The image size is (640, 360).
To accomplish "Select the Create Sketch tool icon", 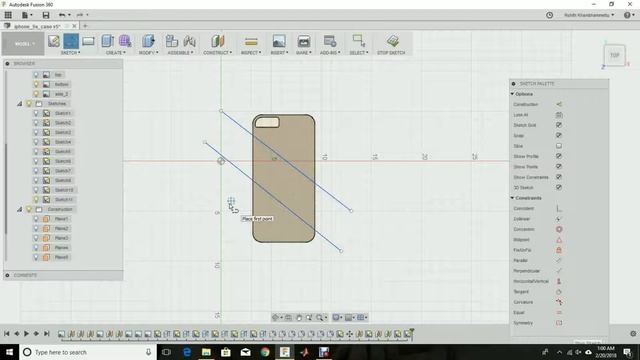I will [54, 41].
